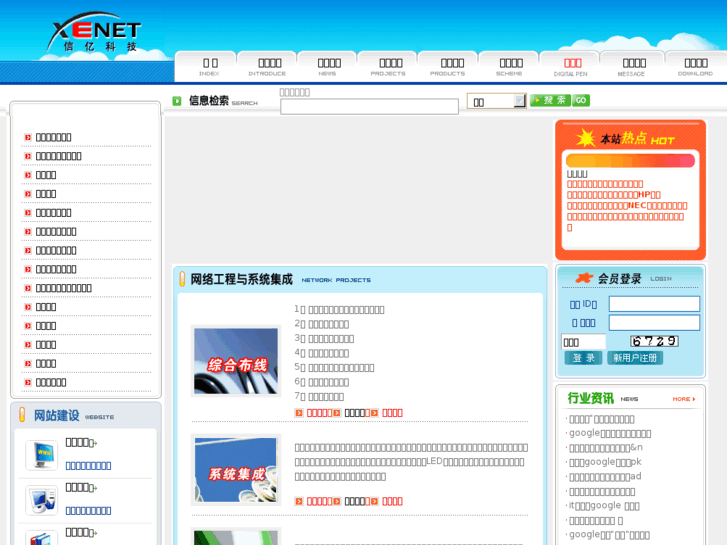Open news item ending with '&n'

[x=606, y=448]
